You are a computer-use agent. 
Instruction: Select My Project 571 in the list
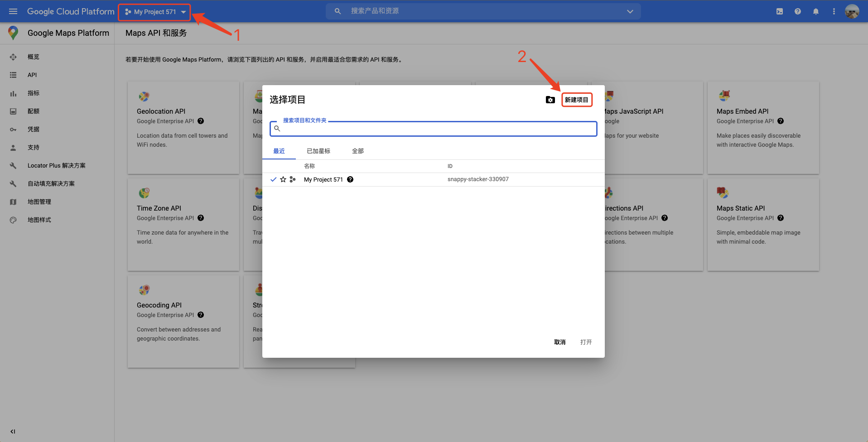tap(323, 179)
